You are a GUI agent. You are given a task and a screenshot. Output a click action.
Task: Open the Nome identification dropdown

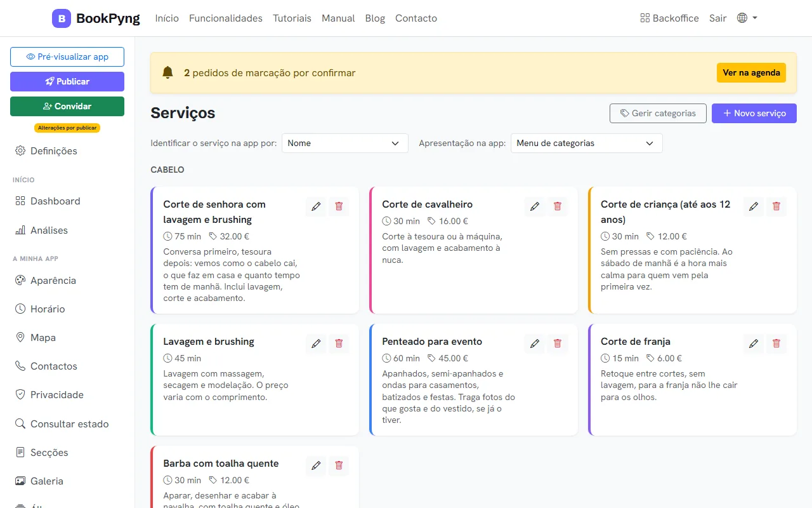tap(345, 143)
